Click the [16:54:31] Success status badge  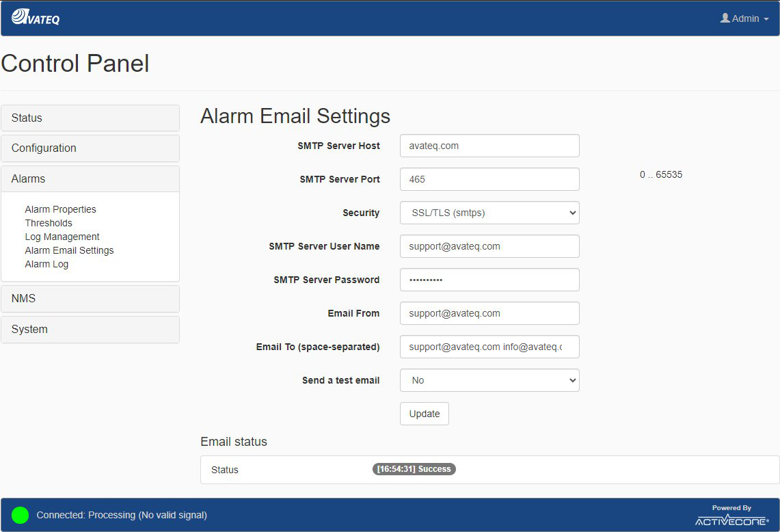pos(414,469)
